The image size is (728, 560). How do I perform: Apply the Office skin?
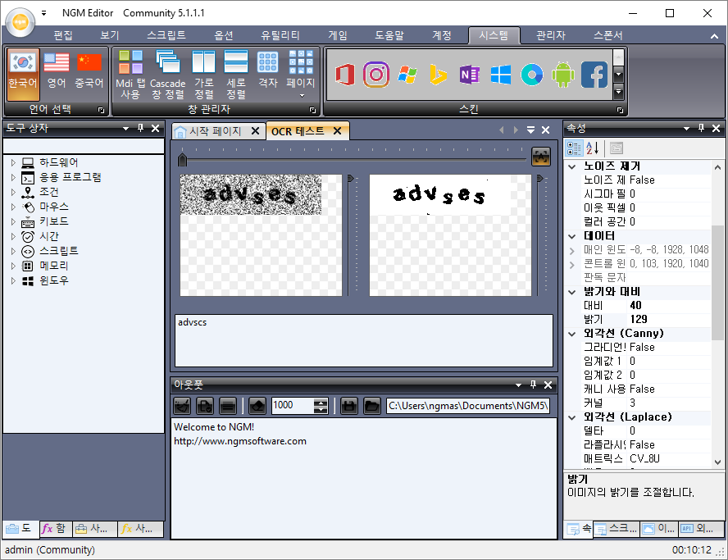[345, 75]
